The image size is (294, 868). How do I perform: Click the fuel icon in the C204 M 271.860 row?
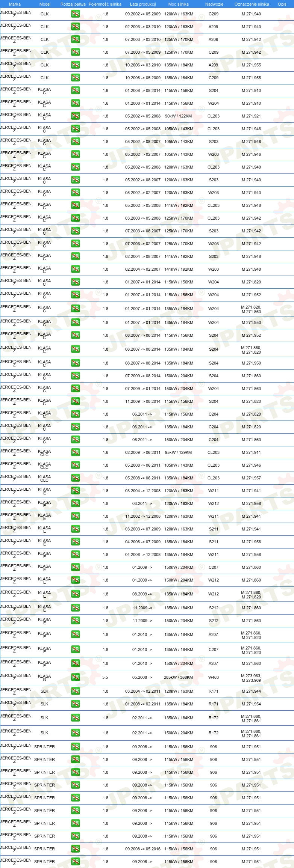[x=76, y=440]
